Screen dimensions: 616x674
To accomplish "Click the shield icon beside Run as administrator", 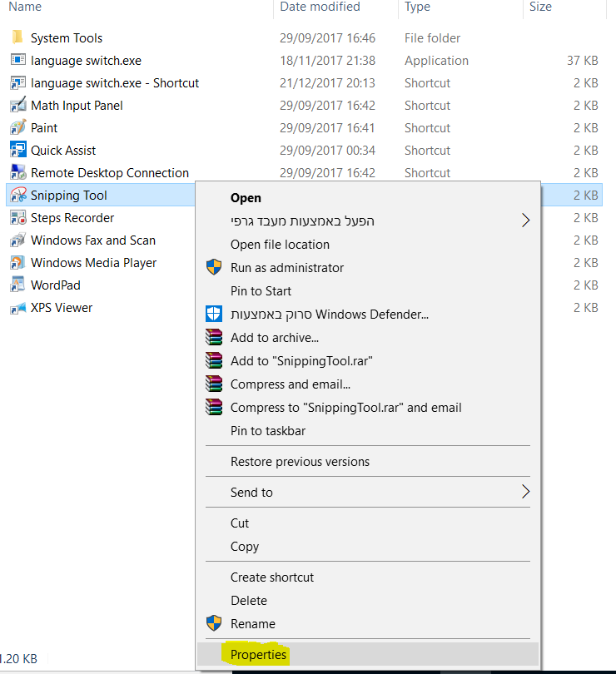I will 214,267.
